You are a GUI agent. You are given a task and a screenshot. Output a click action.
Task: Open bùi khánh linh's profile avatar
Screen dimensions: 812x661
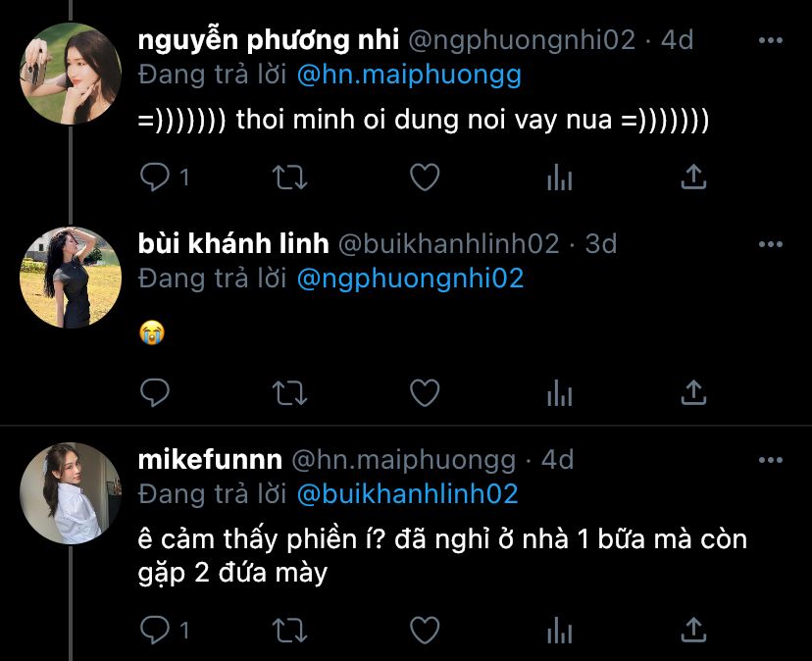(71, 278)
